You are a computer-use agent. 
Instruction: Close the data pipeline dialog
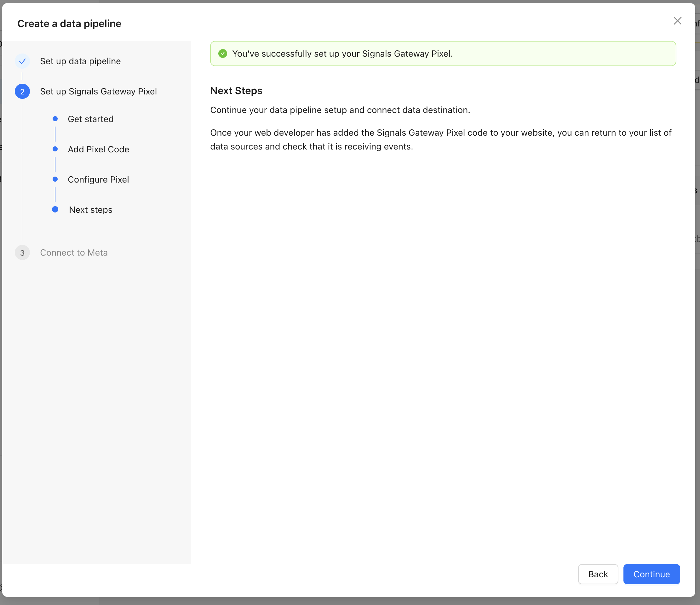677,21
